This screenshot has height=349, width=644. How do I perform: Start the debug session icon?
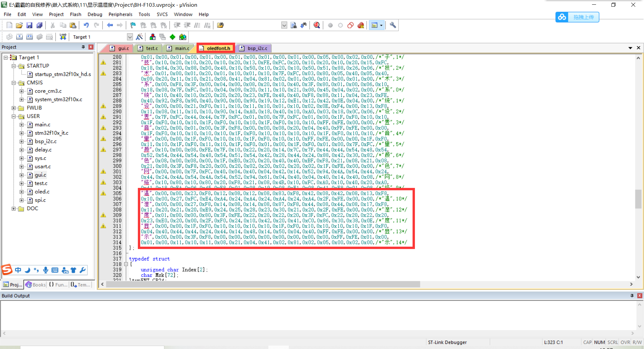point(317,25)
